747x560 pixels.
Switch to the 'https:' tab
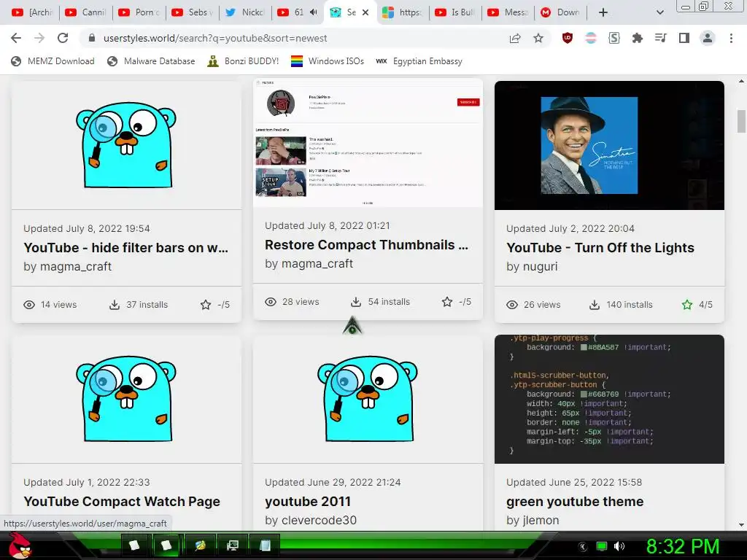403,12
